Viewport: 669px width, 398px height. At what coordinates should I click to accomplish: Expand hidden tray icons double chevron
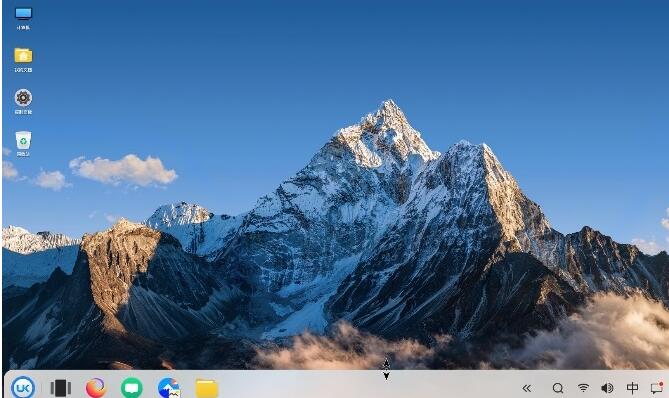click(527, 388)
